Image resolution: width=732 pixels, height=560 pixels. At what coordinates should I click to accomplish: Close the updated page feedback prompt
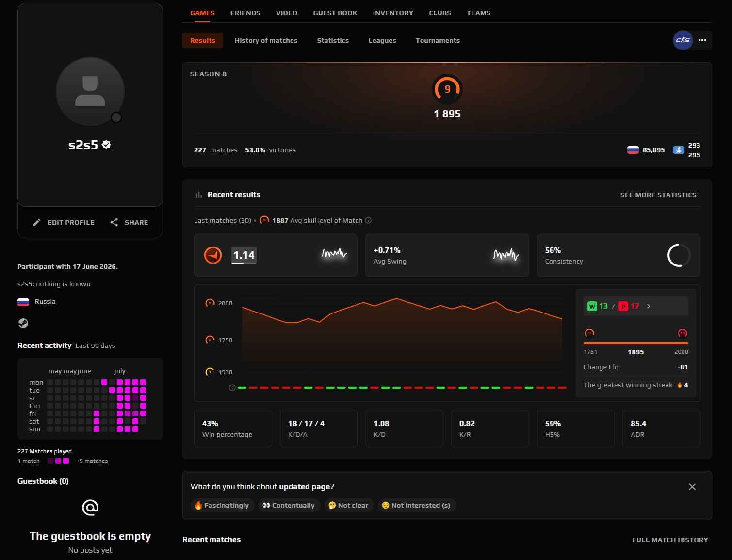pyautogui.click(x=692, y=487)
